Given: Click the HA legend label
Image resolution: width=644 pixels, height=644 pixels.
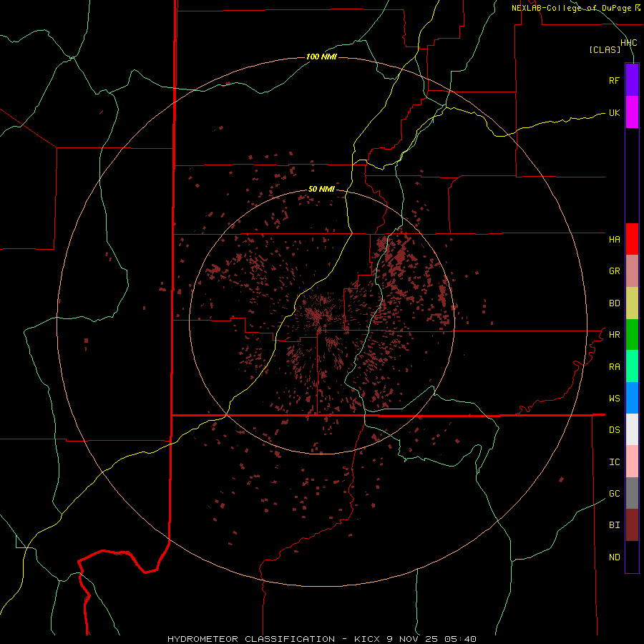Looking at the screenshot, I should [x=614, y=239].
